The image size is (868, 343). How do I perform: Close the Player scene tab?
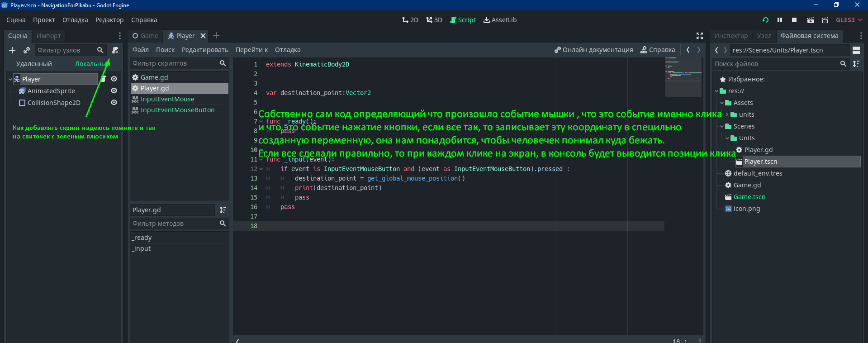pos(203,36)
